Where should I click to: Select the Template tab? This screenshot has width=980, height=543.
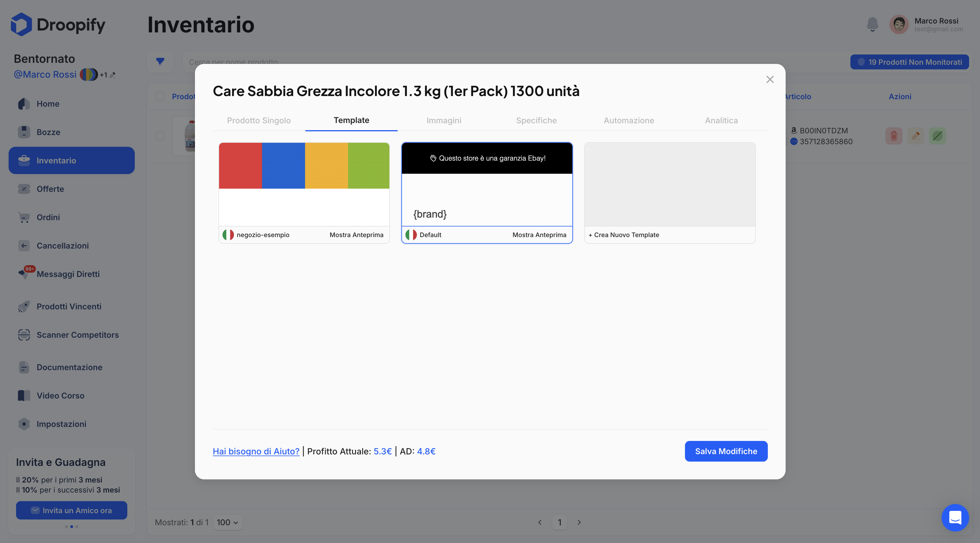[351, 120]
